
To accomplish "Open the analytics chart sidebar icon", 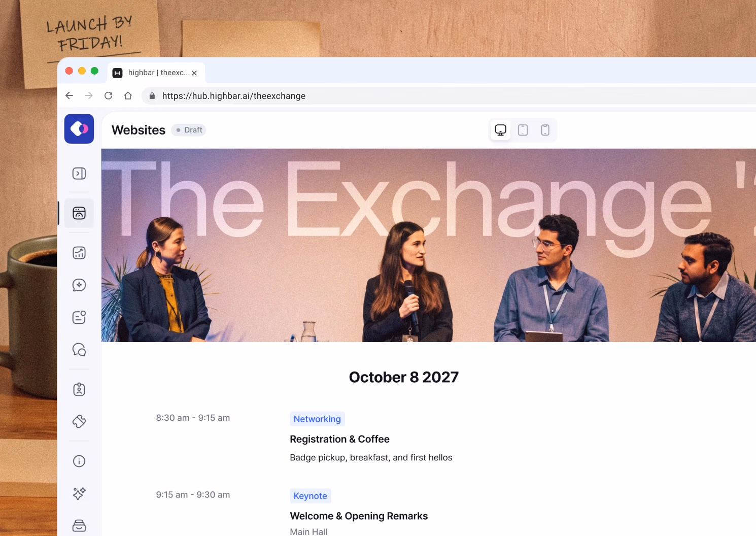I will [79, 253].
